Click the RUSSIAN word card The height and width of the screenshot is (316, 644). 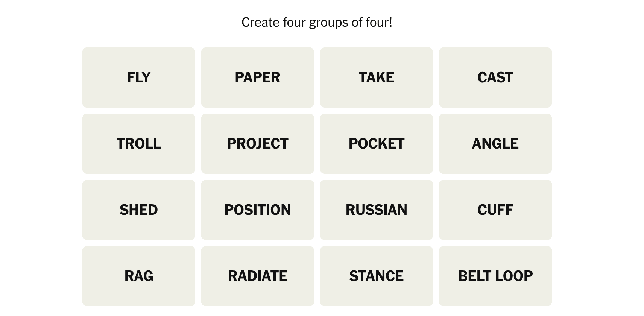tap(377, 210)
